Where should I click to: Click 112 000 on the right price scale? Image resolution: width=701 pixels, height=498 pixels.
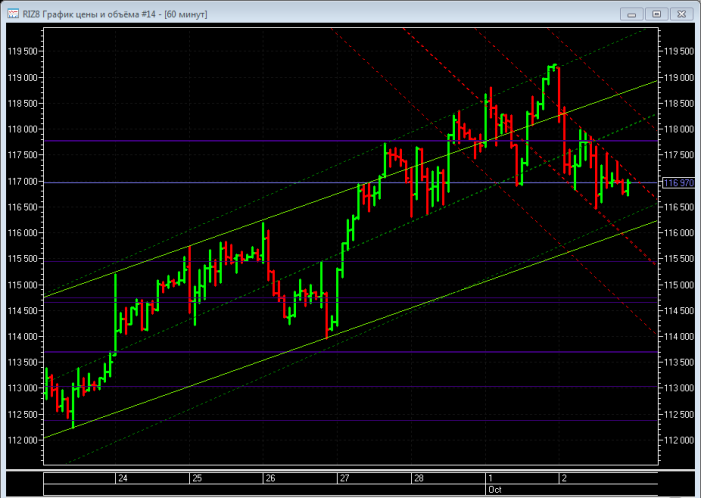(x=679, y=440)
